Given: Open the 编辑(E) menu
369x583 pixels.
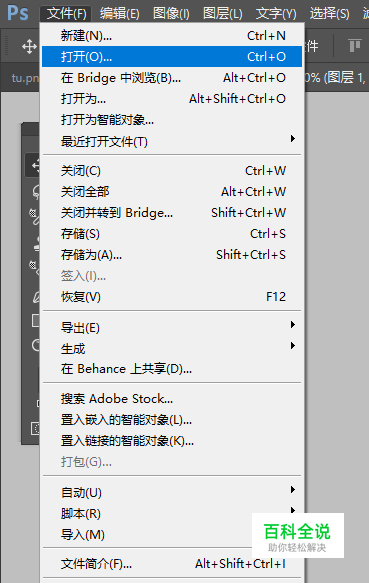Looking at the screenshot, I should (119, 14).
